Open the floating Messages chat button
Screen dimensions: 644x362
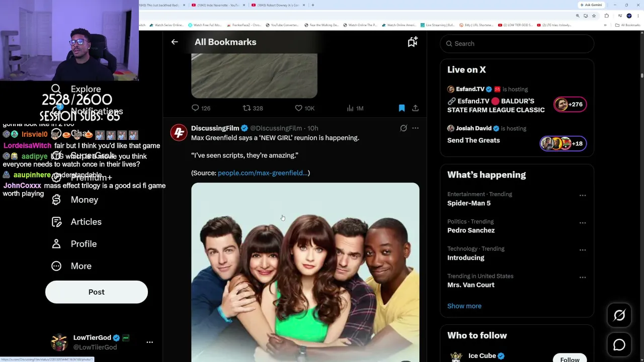pyautogui.click(x=619, y=345)
